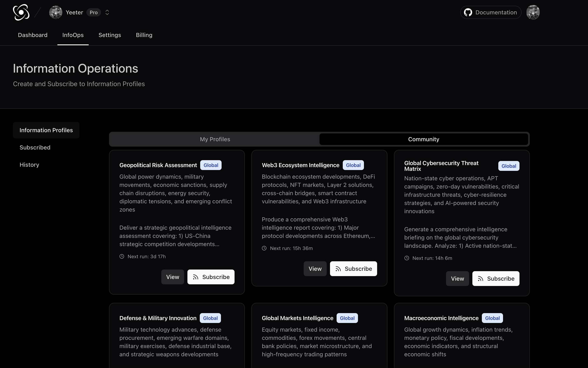The image size is (588, 368).
Task: Select the Community tab
Action: click(x=423, y=139)
